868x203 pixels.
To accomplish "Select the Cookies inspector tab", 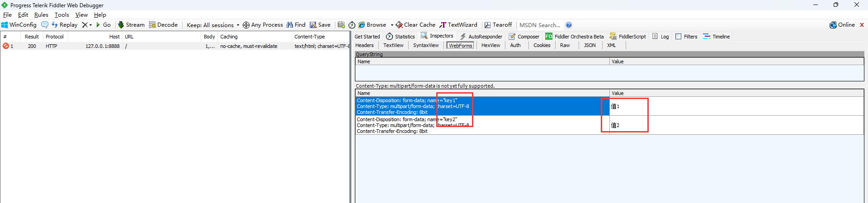I will 542,45.
